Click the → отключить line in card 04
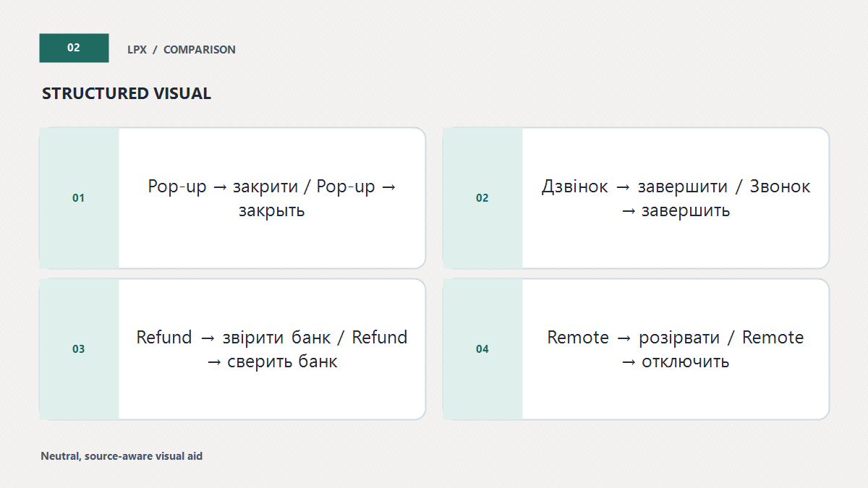 [x=676, y=362]
